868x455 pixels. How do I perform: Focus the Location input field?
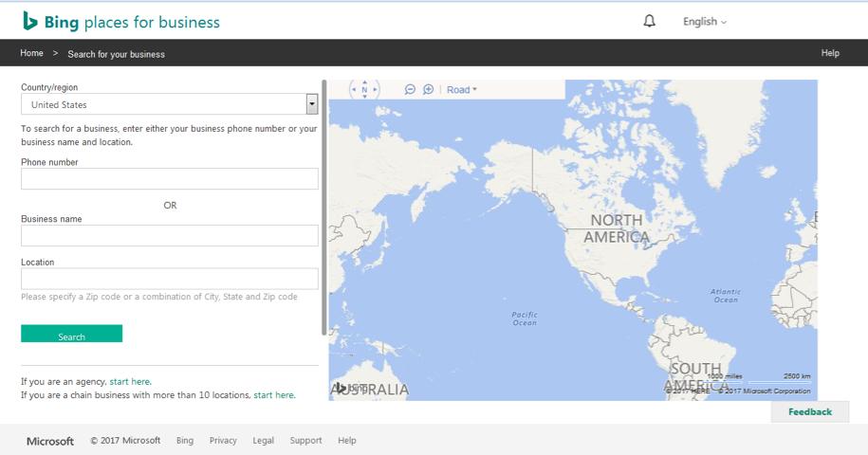tap(170, 279)
